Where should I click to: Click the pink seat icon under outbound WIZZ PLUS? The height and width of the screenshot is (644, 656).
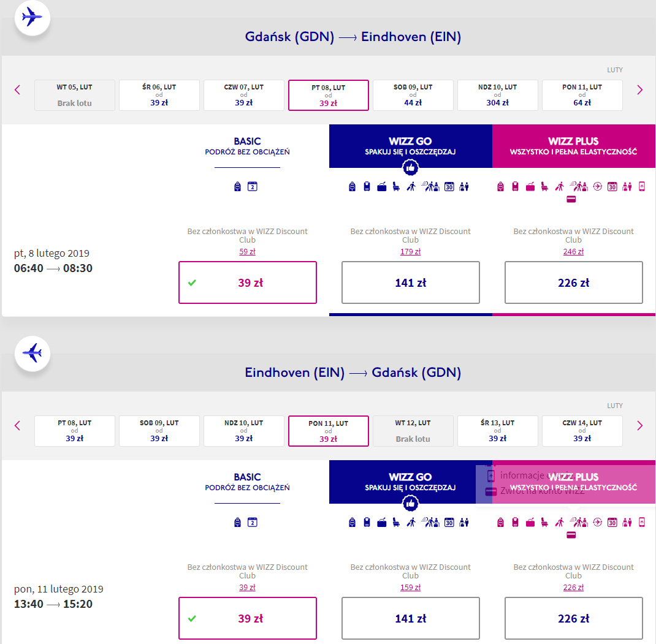[544, 186]
